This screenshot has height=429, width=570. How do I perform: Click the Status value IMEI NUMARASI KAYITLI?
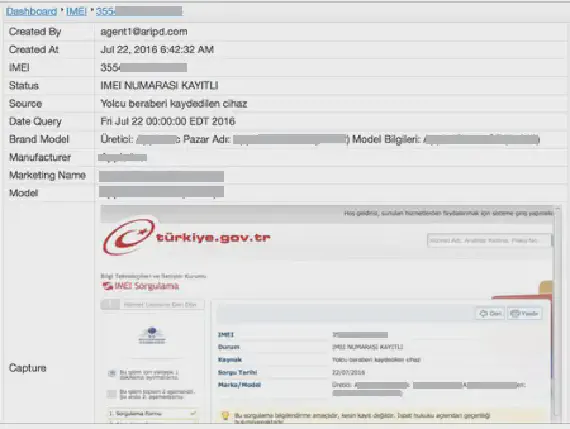(x=159, y=85)
